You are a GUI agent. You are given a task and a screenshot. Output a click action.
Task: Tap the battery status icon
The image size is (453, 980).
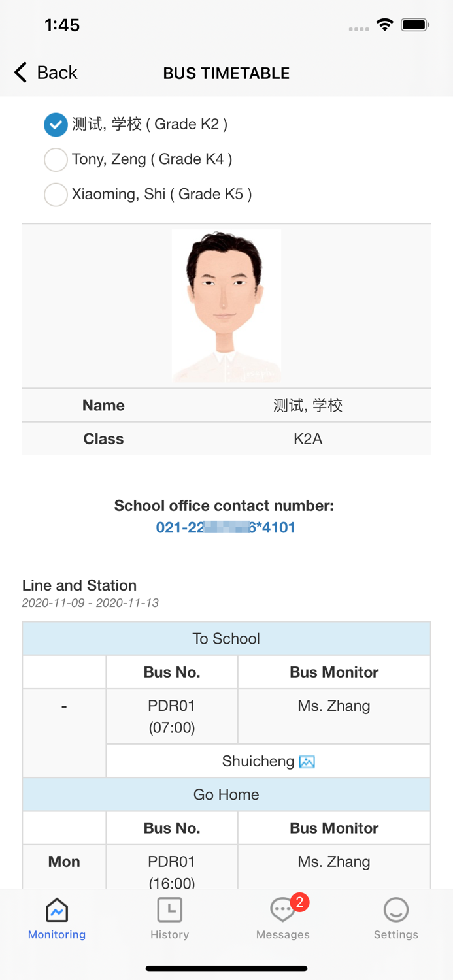point(414,25)
